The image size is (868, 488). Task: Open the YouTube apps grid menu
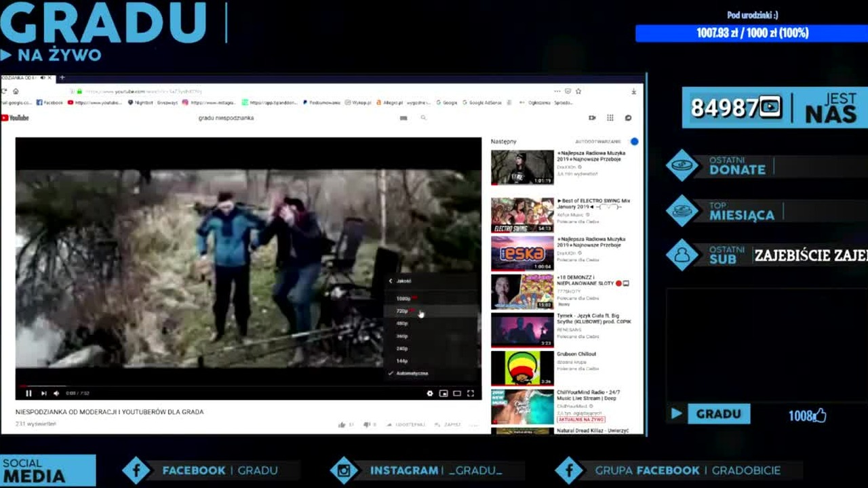tap(610, 118)
